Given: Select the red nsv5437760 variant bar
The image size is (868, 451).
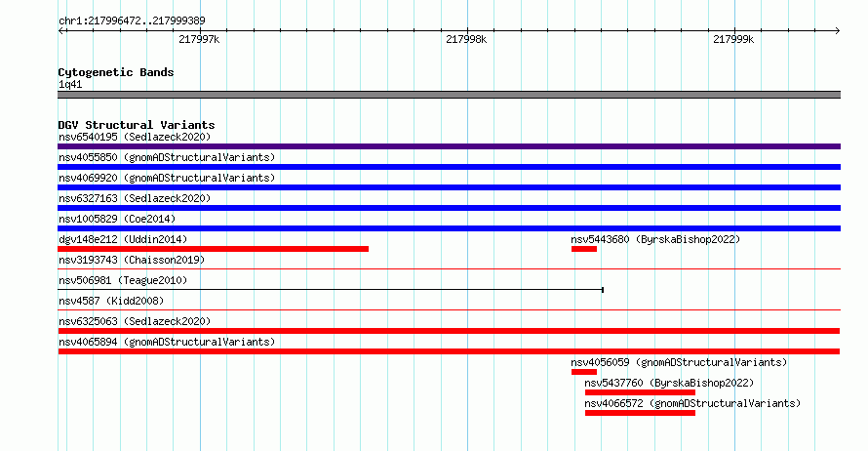Looking at the screenshot, I should (640, 392).
